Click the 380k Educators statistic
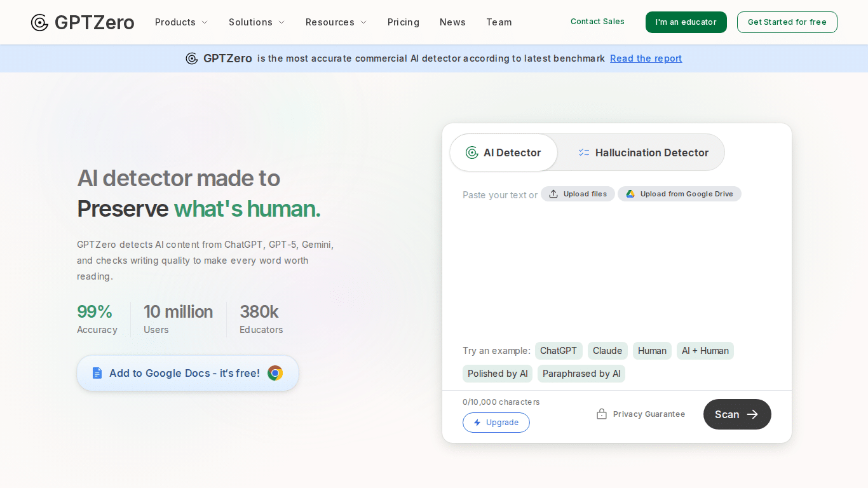 tap(261, 319)
